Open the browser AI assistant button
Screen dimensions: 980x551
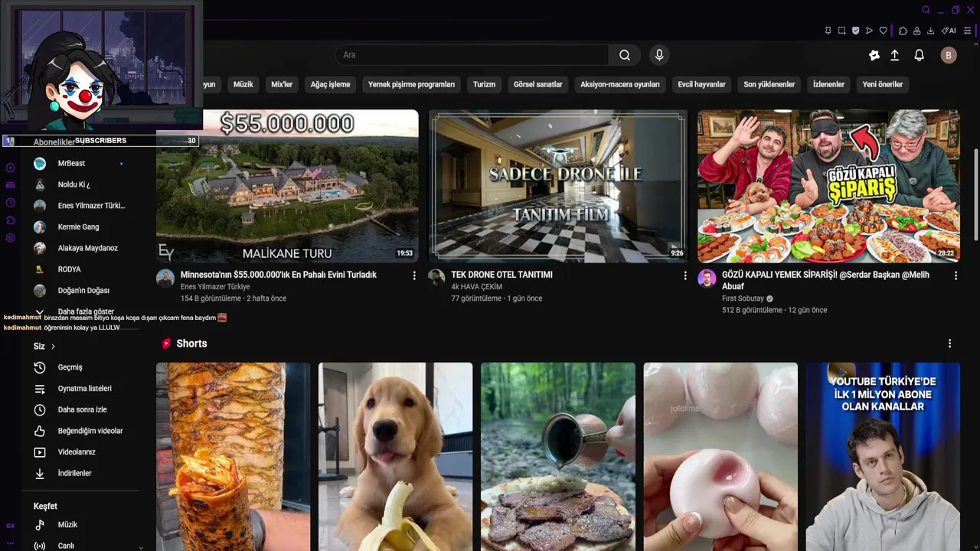click(949, 31)
